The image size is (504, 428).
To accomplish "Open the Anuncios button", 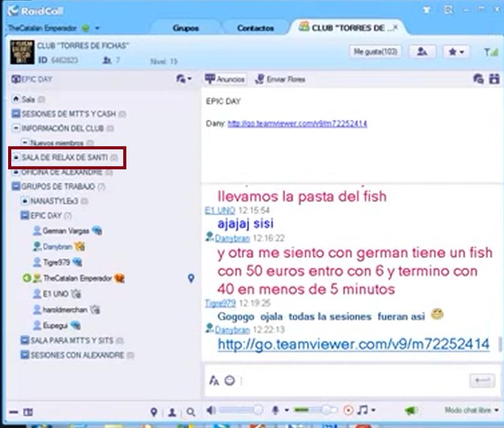I will 225,79.
